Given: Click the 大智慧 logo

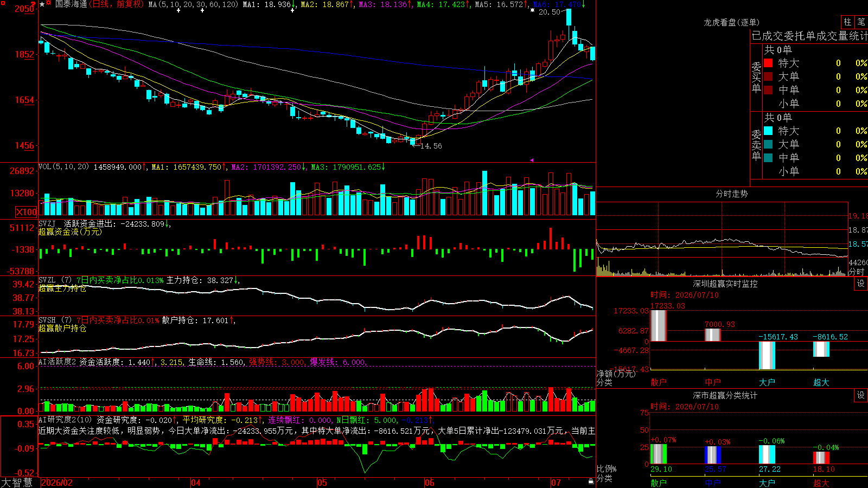Looking at the screenshot, I should [17, 483].
